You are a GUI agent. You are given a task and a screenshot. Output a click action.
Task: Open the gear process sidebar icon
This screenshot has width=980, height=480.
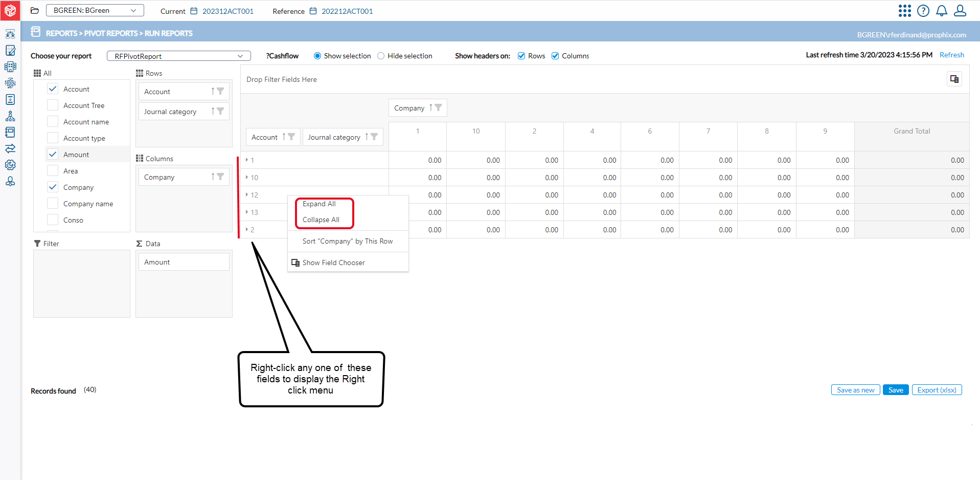(x=10, y=83)
